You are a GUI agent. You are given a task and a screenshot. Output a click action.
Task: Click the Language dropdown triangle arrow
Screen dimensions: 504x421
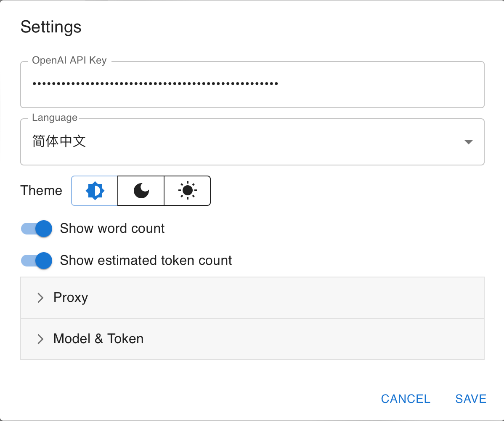point(468,142)
